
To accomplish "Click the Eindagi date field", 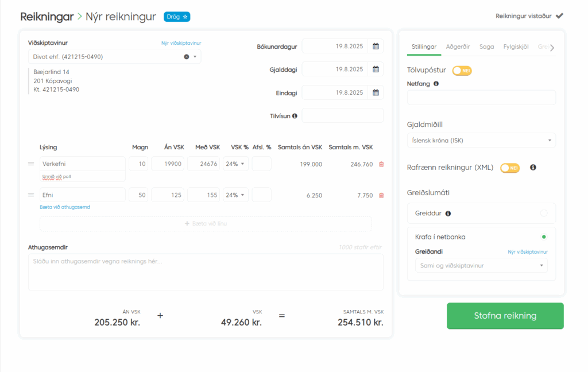I will (x=335, y=92).
